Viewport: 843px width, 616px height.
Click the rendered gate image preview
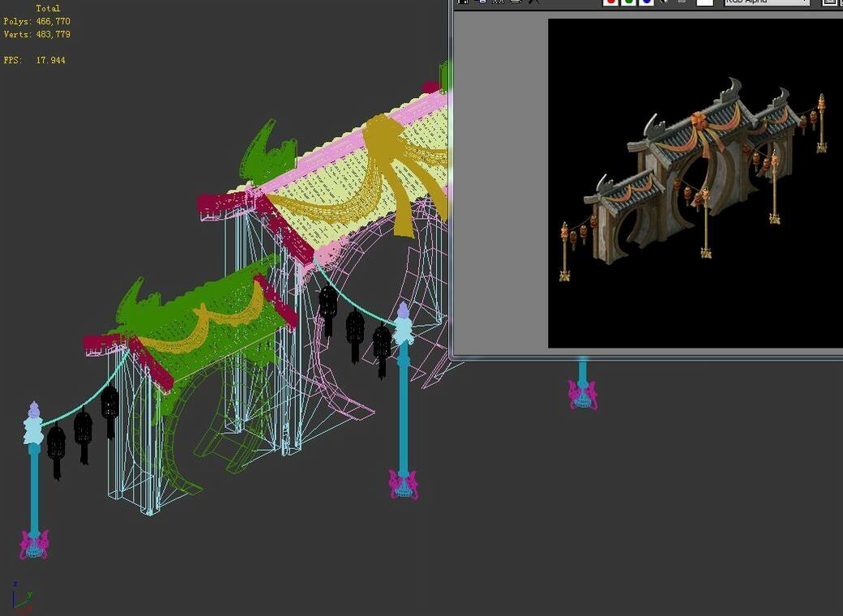[695, 183]
